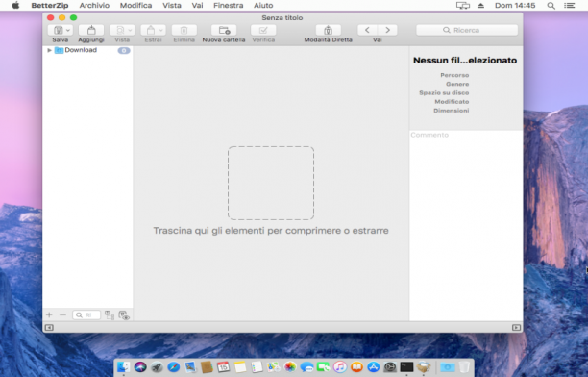Click the Dom 14:45 clock

point(515,5)
